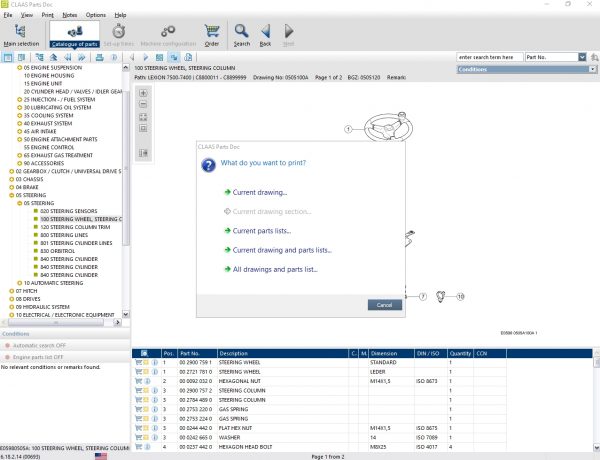
Task: Add steering wheel part row to cart
Action: (x=138, y=362)
